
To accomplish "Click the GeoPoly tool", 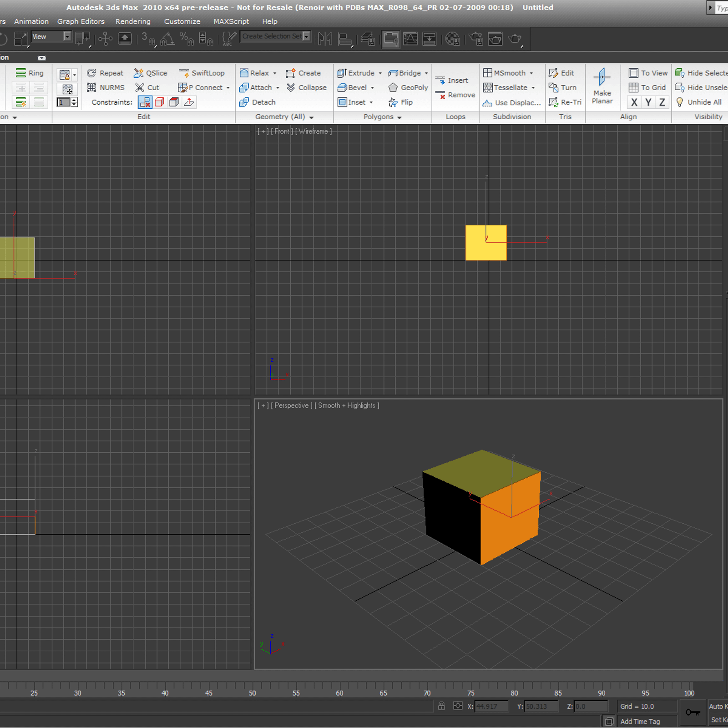I will tap(408, 87).
